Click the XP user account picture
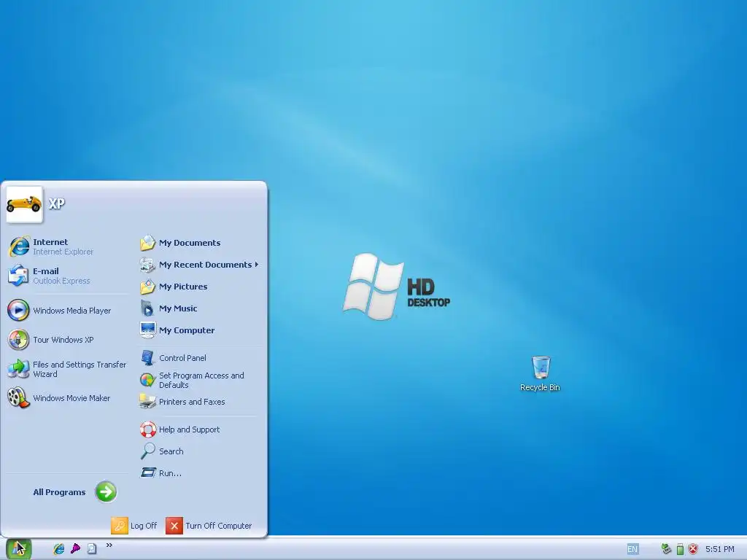The height and width of the screenshot is (560, 747). point(24,204)
